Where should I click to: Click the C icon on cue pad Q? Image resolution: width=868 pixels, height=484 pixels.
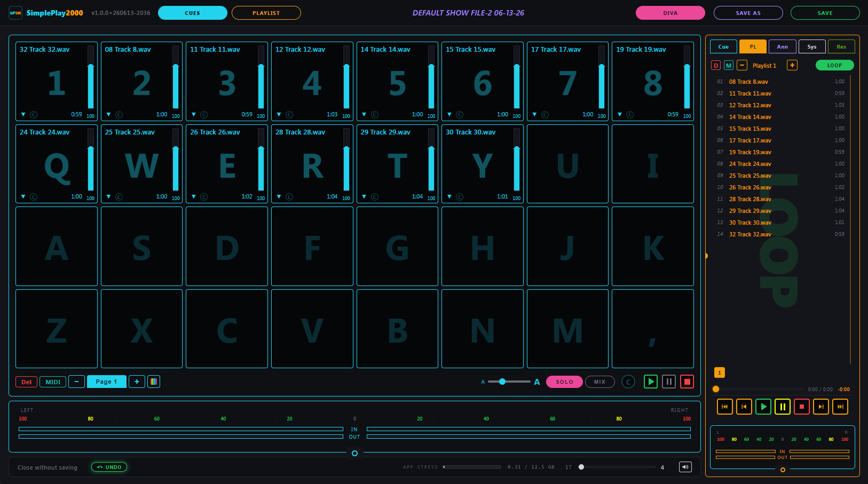coord(34,197)
